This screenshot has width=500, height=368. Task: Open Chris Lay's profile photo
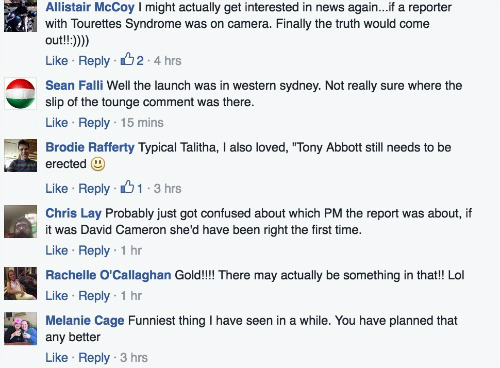(20, 221)
